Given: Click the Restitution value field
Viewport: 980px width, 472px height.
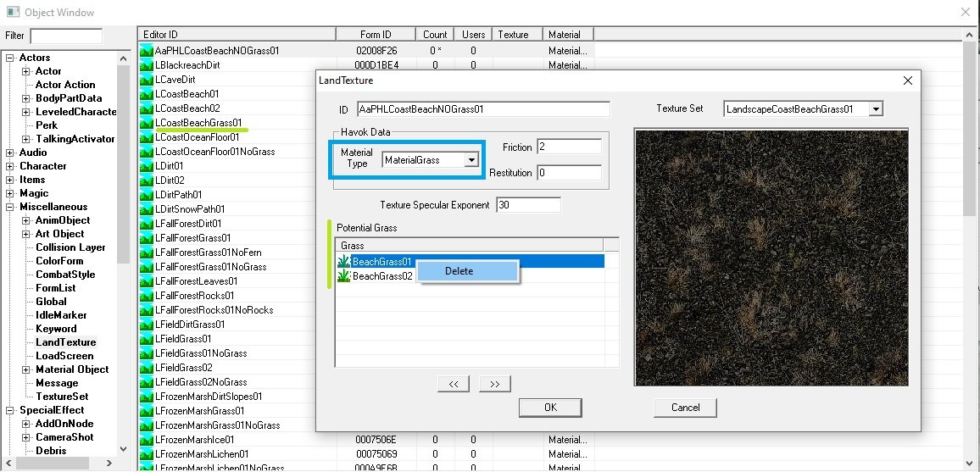Looking at the screenshot, I should [x=569, y=173].
